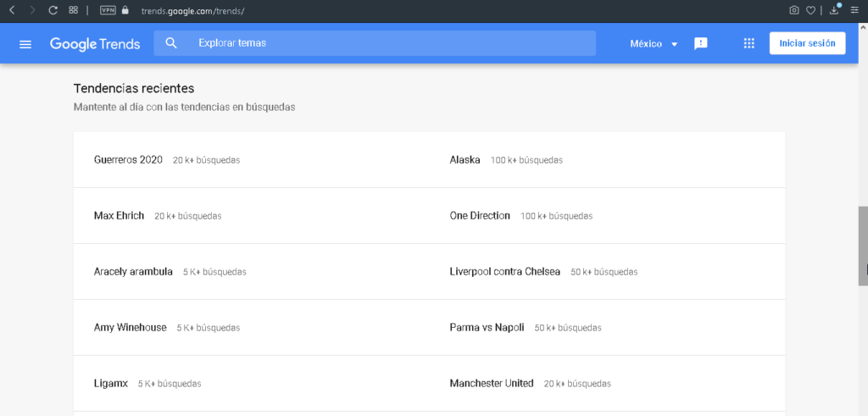The width and height of the screenshot is (868, 416).
Task: Click the Iniciar sesión button
Action: point(807,43)
